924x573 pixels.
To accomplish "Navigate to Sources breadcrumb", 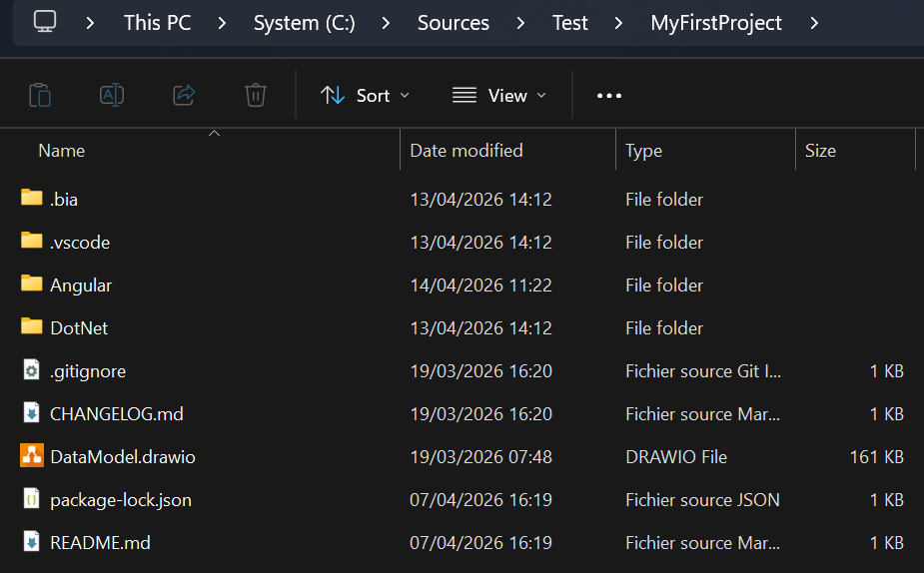I will tap(454, 23).
